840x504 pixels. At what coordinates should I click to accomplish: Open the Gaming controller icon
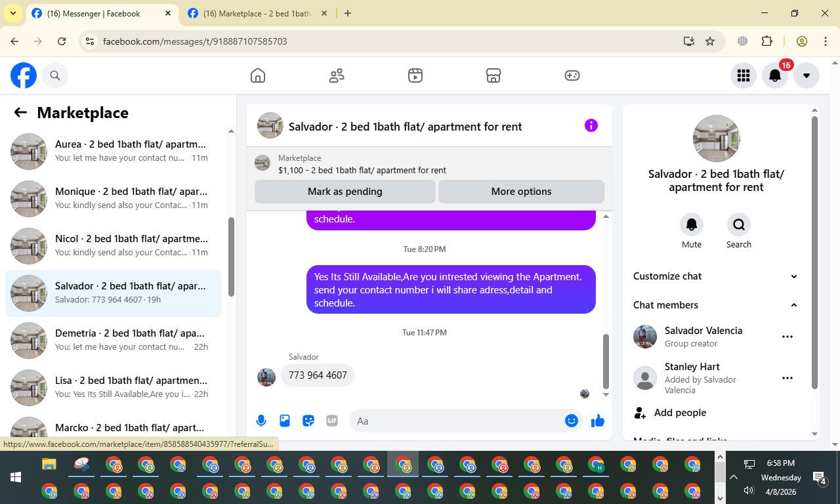572,75
